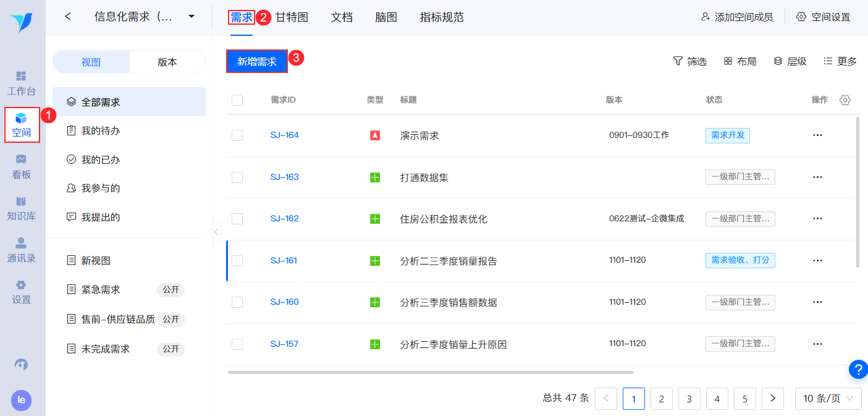Click the 新增需求 button

tap(257, 61)
